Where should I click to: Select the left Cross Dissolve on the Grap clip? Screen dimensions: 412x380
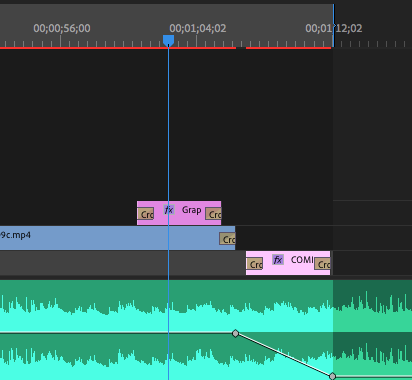pyautogui.click(x=145, y=214)
